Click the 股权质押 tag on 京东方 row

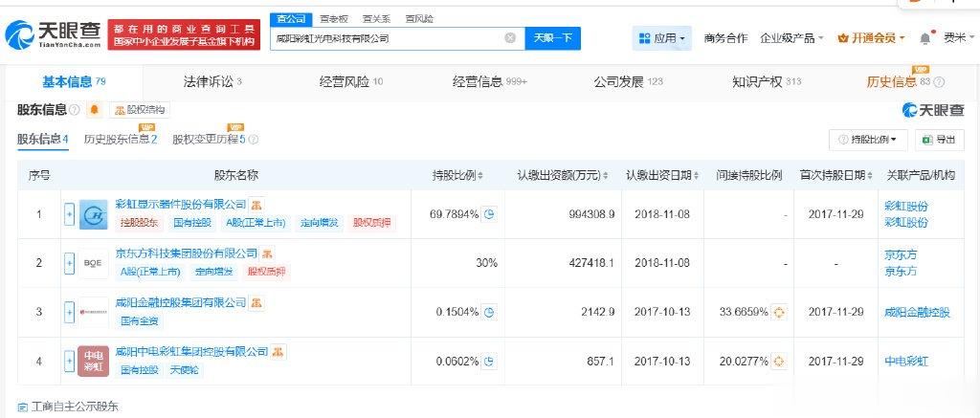coord(266,271)
